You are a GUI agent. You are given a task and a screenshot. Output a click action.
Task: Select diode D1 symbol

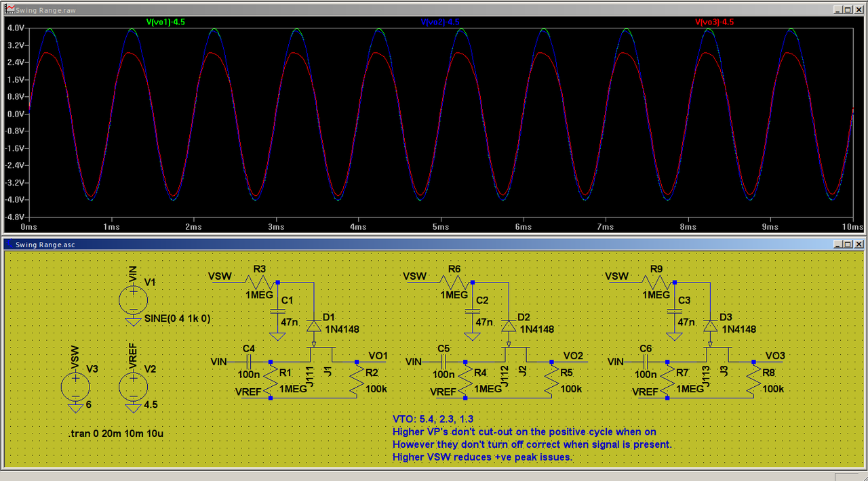click(313, 326)
